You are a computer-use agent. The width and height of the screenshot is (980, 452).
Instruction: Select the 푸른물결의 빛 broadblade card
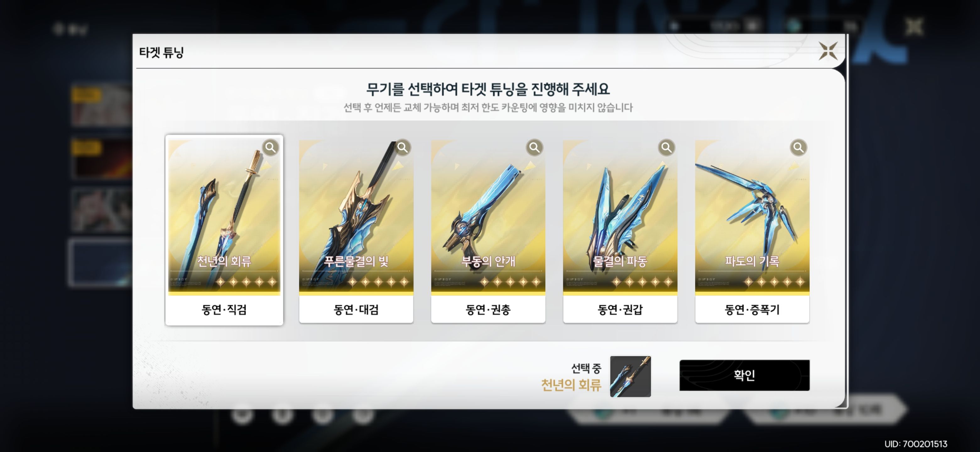(x=356, y=231)
